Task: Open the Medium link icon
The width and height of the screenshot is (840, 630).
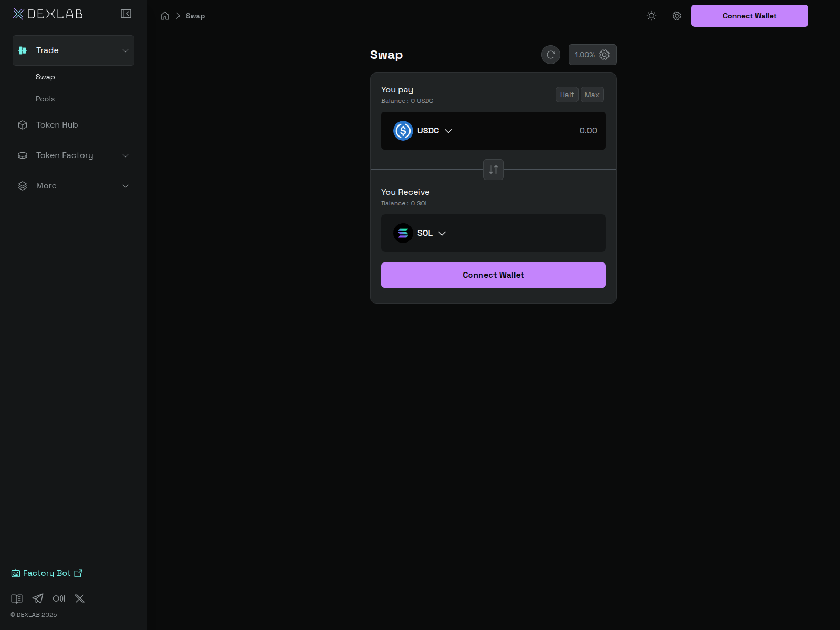Action: [59, 598]
